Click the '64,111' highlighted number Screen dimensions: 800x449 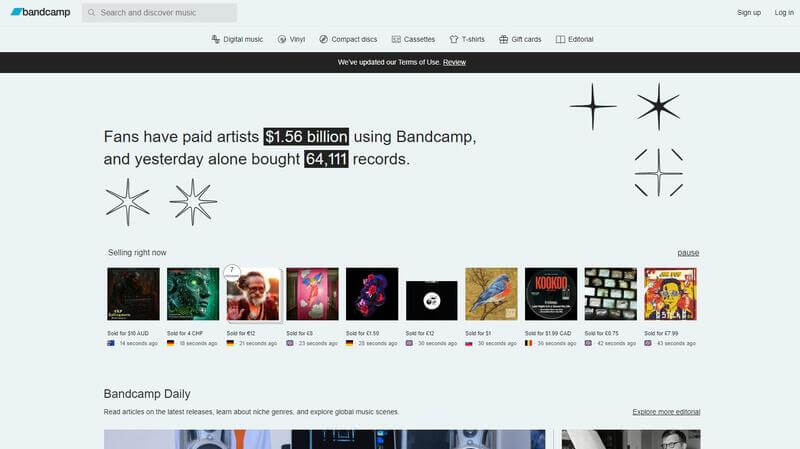(x=326, y=159)
